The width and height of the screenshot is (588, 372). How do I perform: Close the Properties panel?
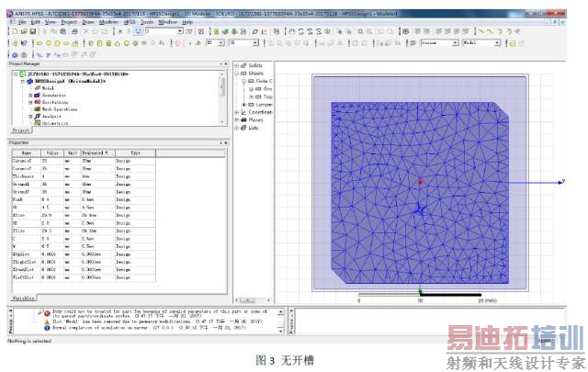pyautogui.click(x=225, y=143)
